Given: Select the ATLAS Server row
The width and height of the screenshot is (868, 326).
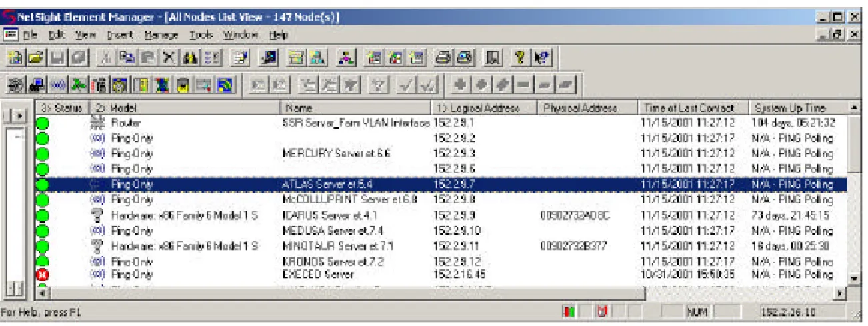Looking at the screenshot, I should (441, 185).
